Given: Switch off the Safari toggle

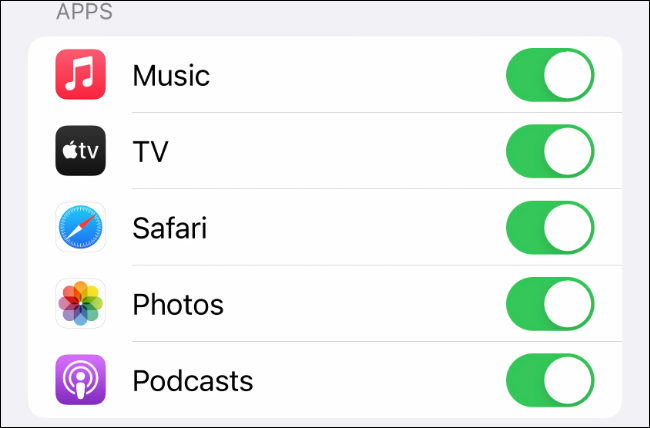Looking at the screenshot, I should [x=550, y=227].
